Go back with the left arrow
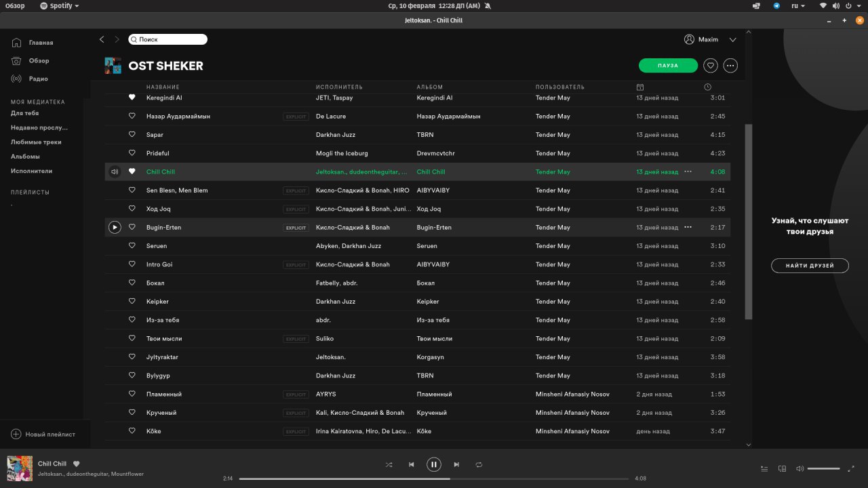 pyautogui.click(x=102, y=39)
